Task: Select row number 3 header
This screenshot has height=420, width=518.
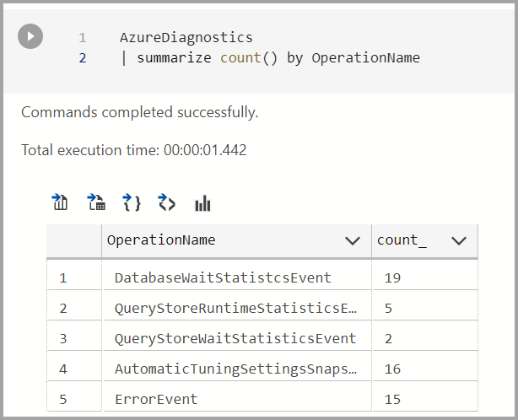Action: [74, 336]
